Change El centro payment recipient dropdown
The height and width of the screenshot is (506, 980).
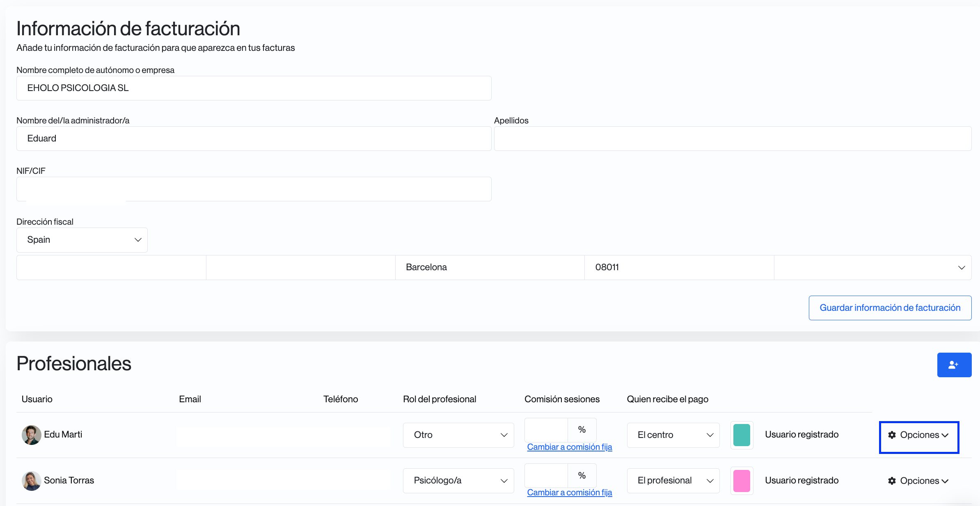tap(673, 435)
